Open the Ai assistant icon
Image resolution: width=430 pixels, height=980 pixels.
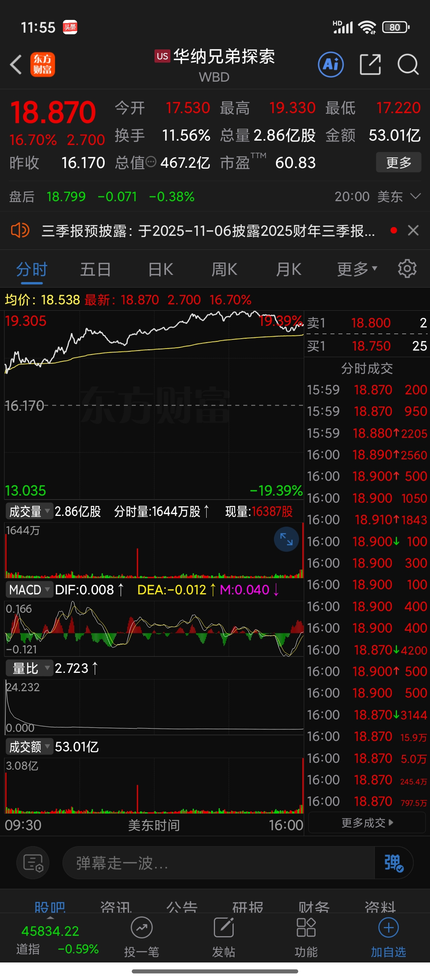point(330,65)
